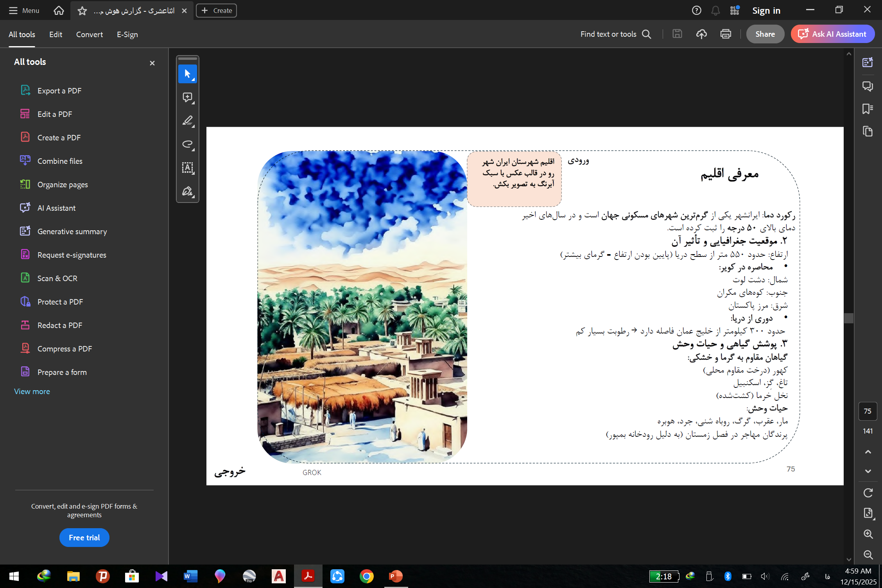Click the Find text or tools search
Viewport: 882px width, 588px height.
pyautogui.click(x=616, y=34)
